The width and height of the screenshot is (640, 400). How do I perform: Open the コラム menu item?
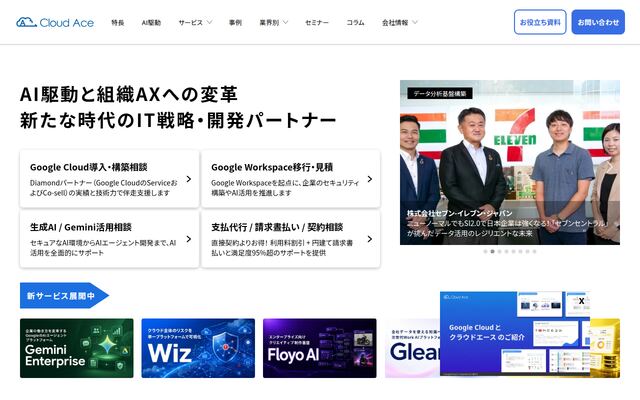(355, 22)
